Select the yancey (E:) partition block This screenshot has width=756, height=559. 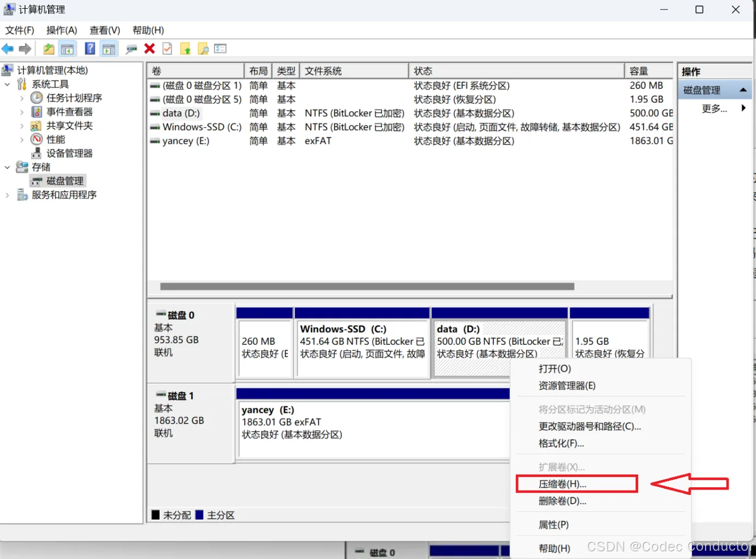point(374,424)
